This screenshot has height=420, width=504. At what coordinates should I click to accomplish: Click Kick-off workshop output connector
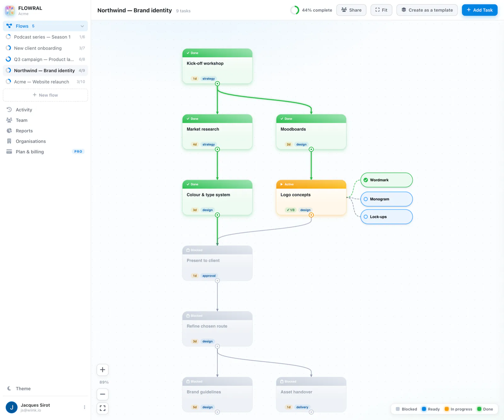[x=217, y=83]
